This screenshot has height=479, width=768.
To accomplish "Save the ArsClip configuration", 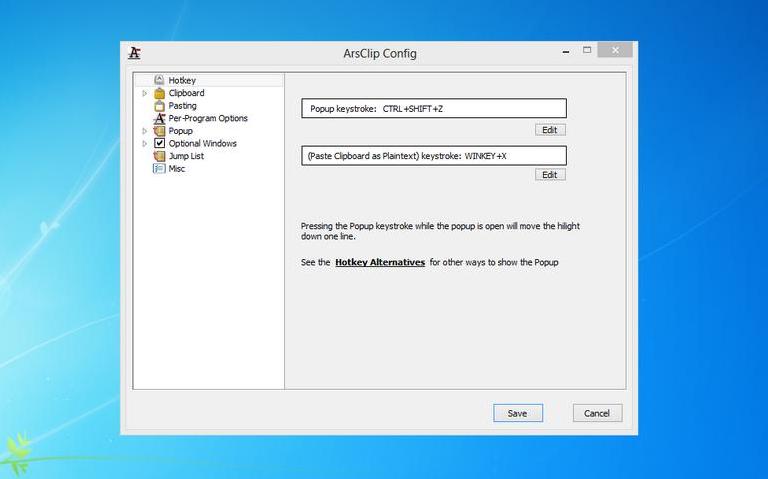I will (x=518, y=413).
